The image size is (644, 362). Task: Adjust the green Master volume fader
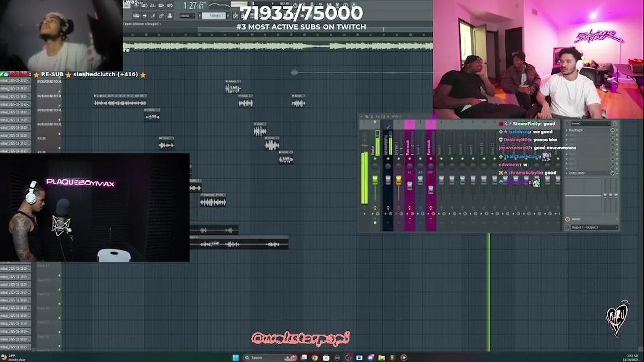[375, 180]
